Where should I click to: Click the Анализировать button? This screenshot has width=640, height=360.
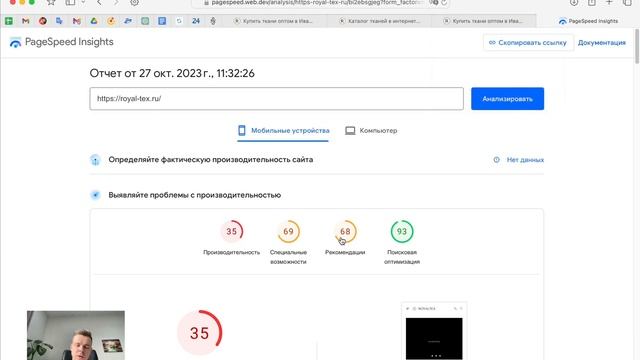(x=507, y=99)
